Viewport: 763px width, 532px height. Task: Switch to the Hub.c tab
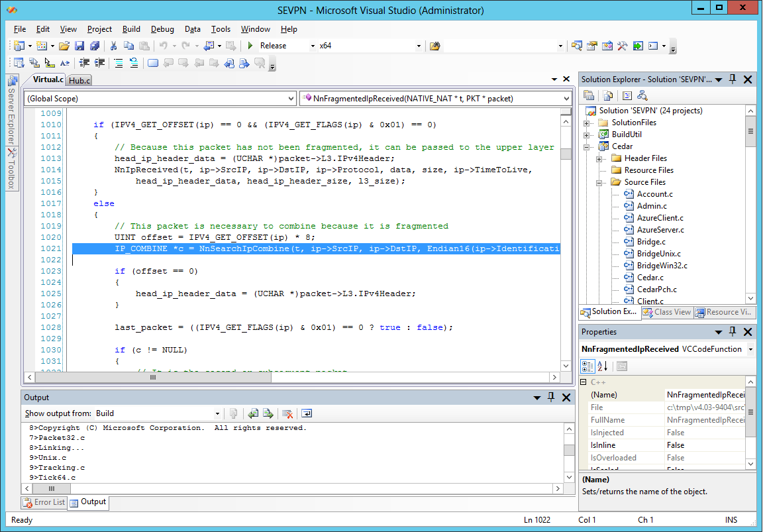point(78,80)
